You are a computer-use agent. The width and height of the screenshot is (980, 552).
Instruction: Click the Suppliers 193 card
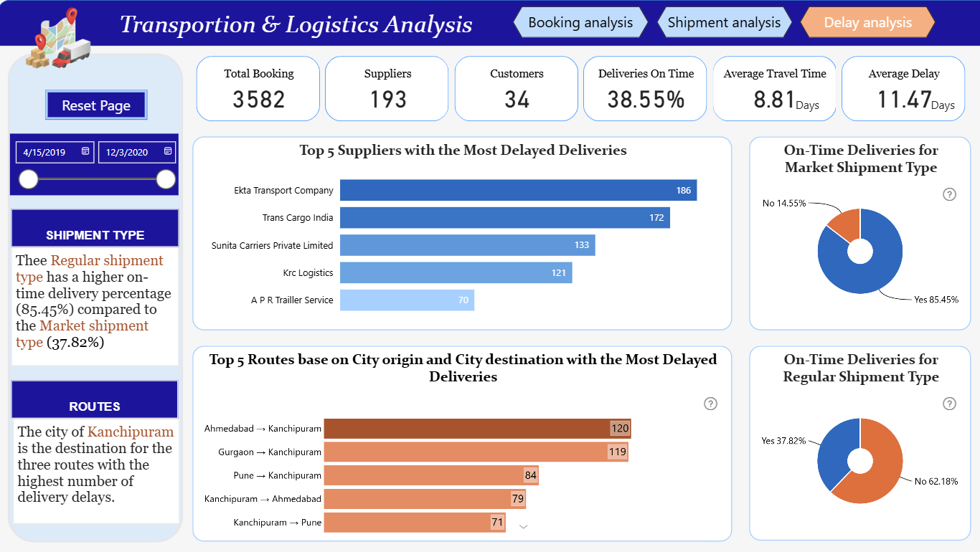(x=387, y=89)
